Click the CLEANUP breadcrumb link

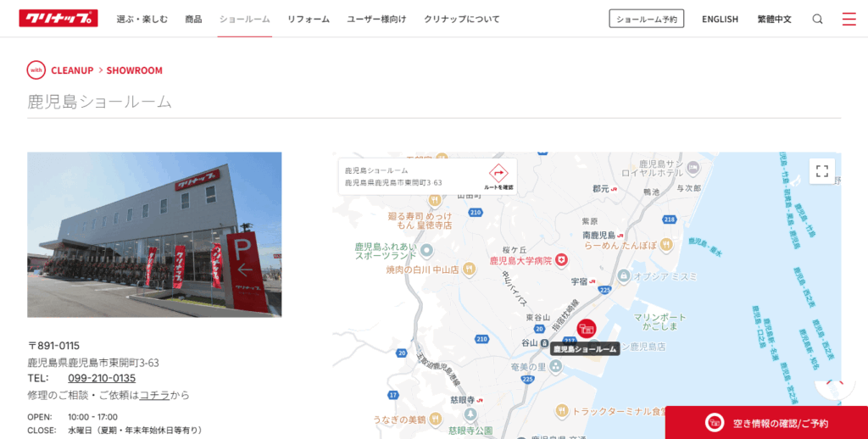point(72,70)
